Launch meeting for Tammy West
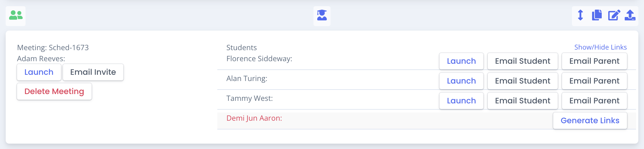The height and width of the screenshot is (149, 644). click(x=461, y=101)
